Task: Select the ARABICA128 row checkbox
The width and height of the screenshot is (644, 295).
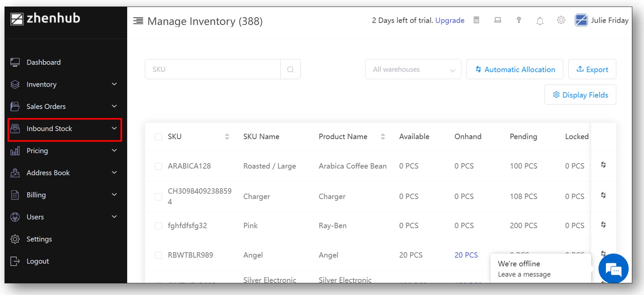Action: point(158,166)
